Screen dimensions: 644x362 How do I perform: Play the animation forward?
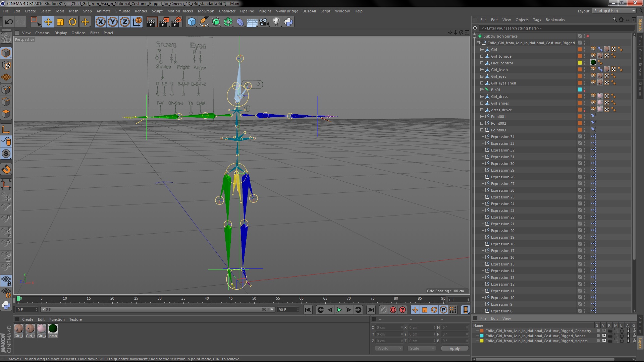[339, 310]
